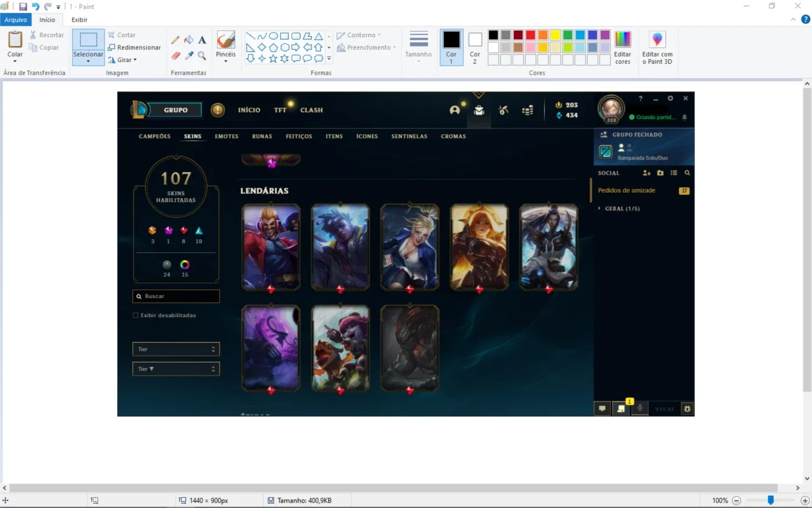Screen dimensions: 812x508
Task: Choose the Curve shape
Action: point(262,36)
